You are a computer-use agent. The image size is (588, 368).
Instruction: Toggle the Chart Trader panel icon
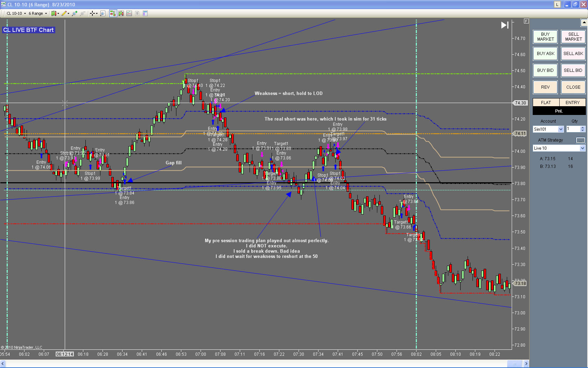[x=113, y=13]
